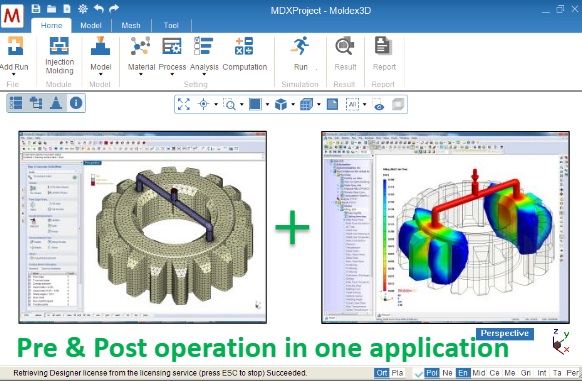Open the Material setting icon
582x381 pixels.
coord(140,46)
